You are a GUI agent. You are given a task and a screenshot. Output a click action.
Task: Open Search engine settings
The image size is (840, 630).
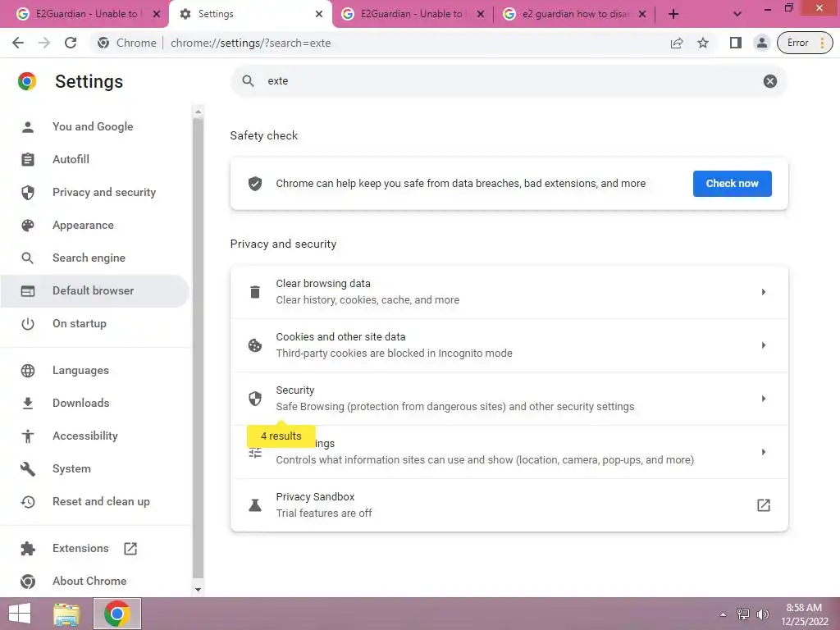(95, 258)
